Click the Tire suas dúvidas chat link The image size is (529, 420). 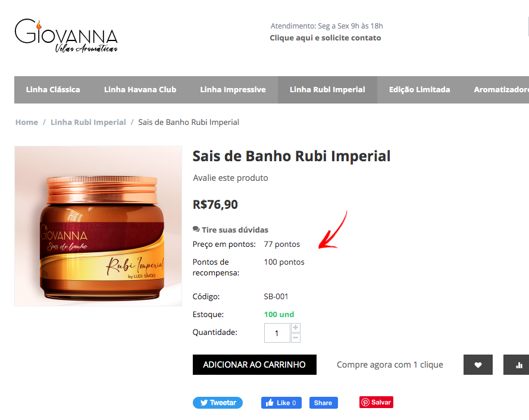[230, 230]
